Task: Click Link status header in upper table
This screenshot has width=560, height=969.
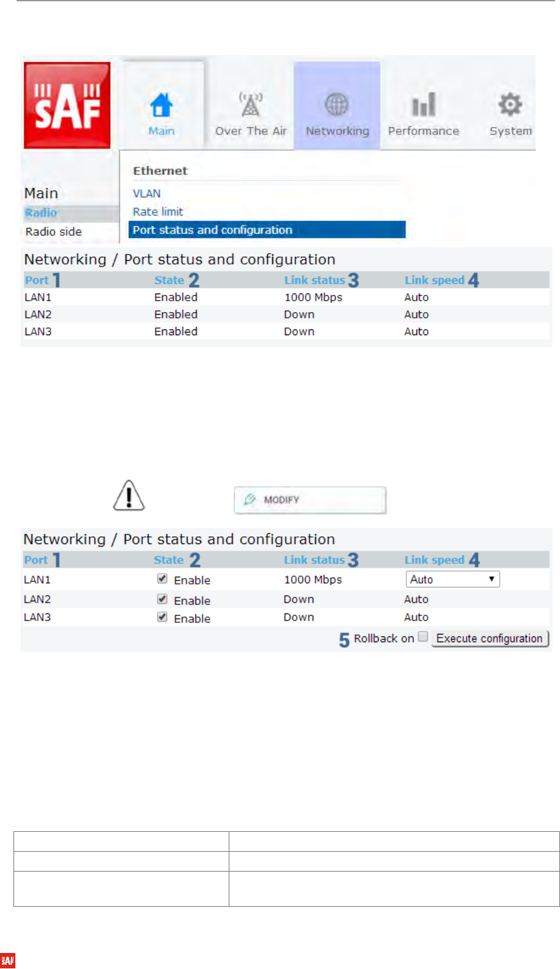Action: 315,280
